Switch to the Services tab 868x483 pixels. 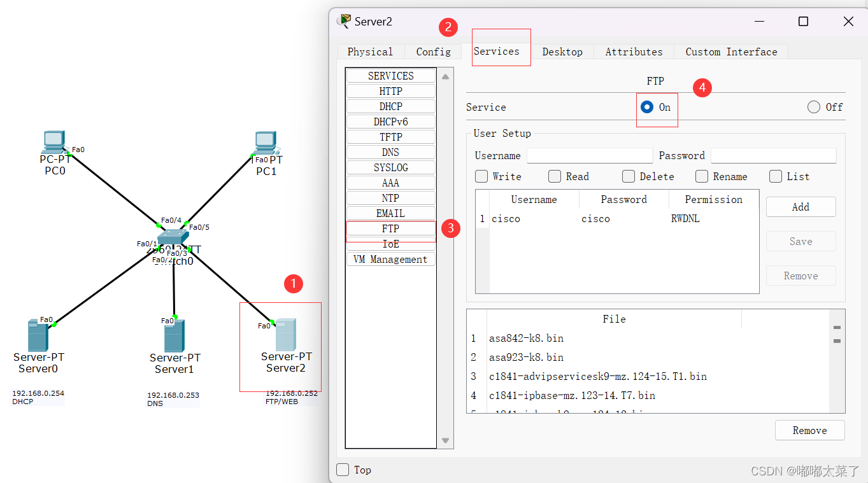497,51
